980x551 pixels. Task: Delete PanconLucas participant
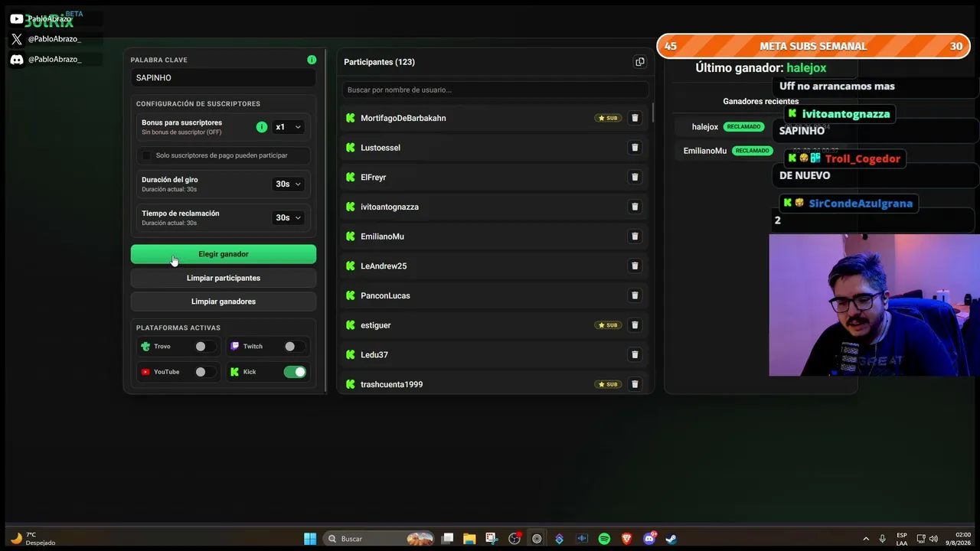point(635,295)
